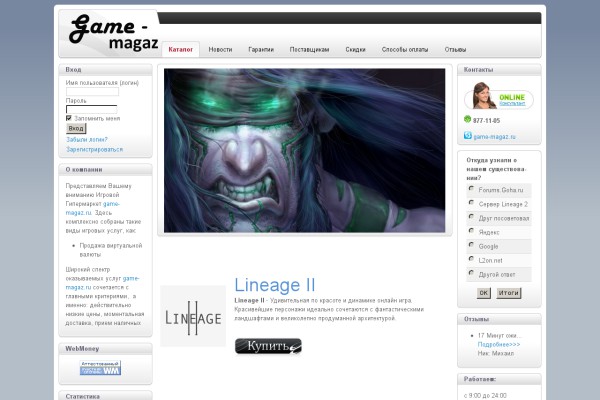Click the Купить buy button
600x400 pixels.
[268, 346]
